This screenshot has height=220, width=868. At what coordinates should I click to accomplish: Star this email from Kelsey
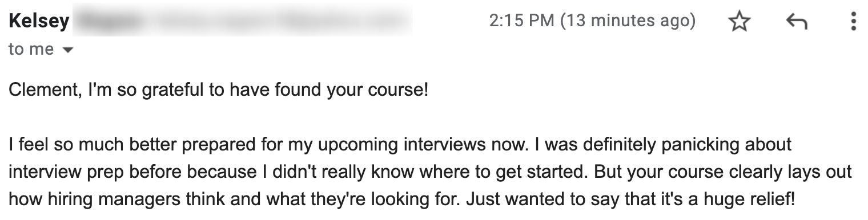click(740, 22)
